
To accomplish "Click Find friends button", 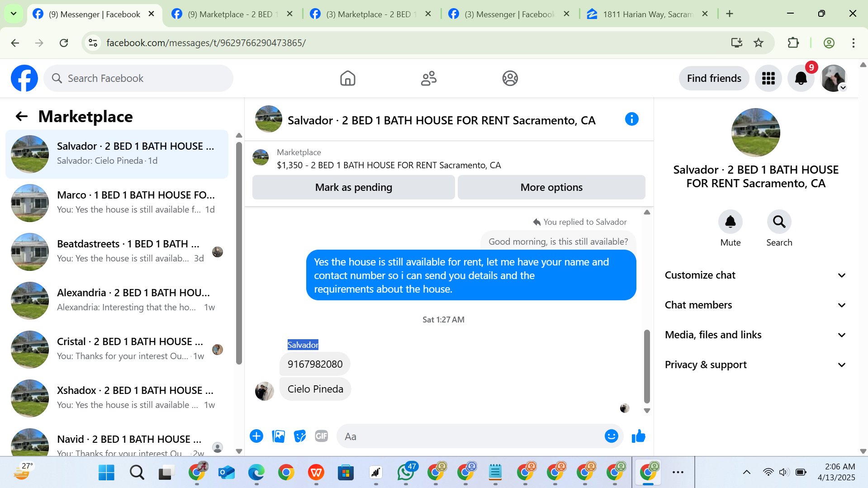I will point(714,78).
